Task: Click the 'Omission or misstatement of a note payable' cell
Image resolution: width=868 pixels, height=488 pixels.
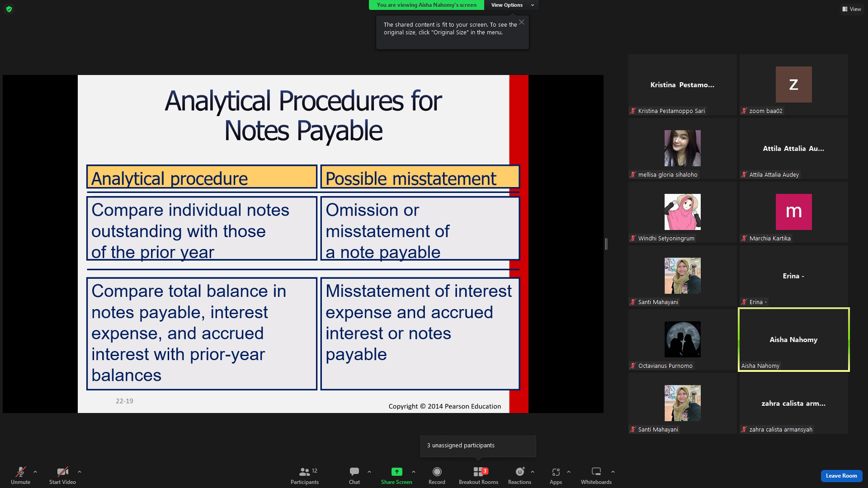Action: point(420,229)
